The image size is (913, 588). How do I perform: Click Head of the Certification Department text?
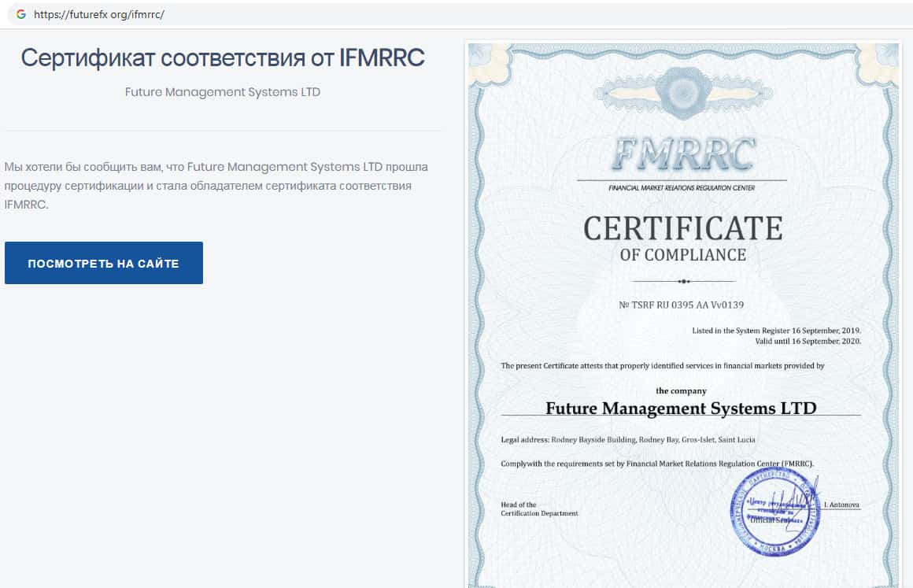pyautogui.click(x=539, y=508)
